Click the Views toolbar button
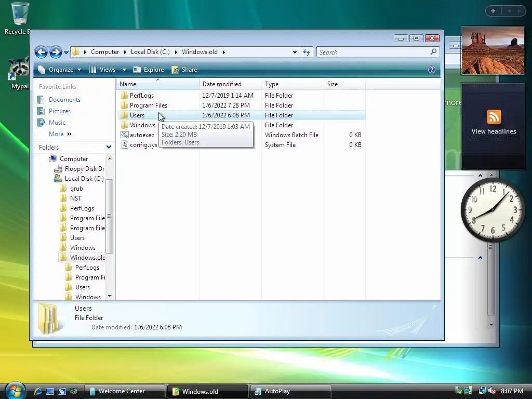 (x=102, y=70)
